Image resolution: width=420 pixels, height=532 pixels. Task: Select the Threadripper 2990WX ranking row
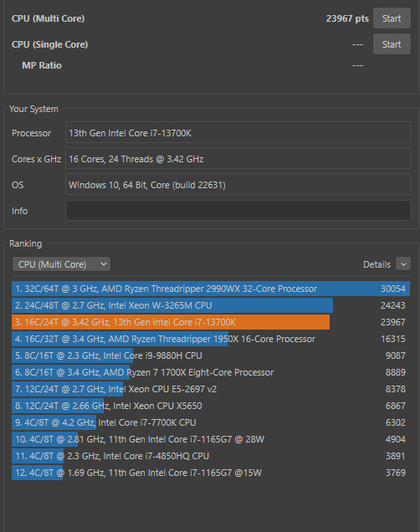pyautogui.click(x=211, y=289)
